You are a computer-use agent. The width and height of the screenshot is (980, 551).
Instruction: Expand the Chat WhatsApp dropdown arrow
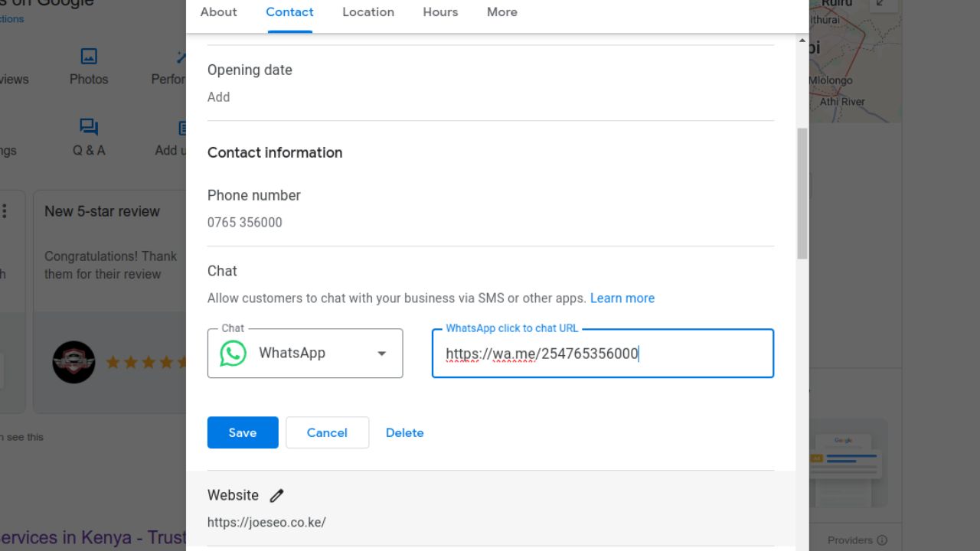pos(381,354)
